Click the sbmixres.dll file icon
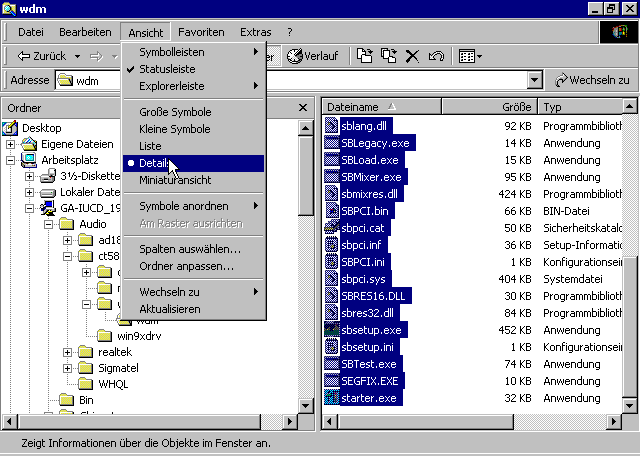 coord(331,194)
